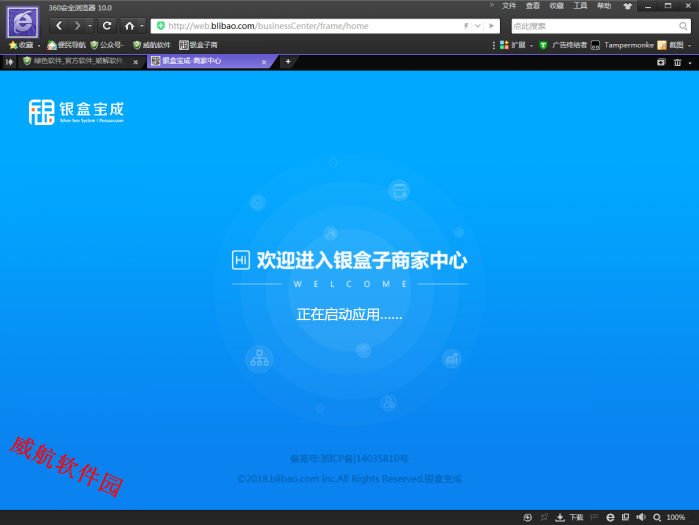Close the 绿色软件 tab
The width and height of the screenshot is (699, 525).
pos(136,62)
